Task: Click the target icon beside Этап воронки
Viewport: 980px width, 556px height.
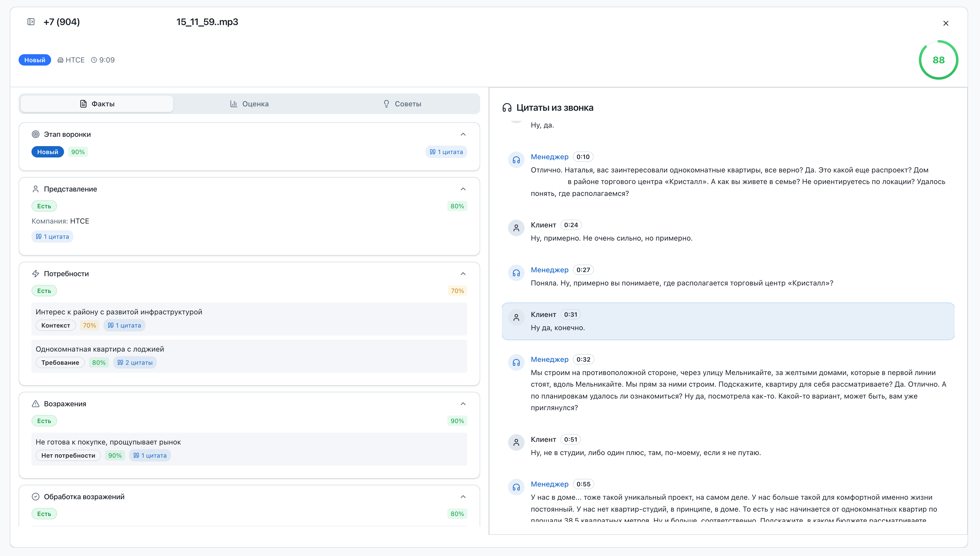Action: coord(36,134)
